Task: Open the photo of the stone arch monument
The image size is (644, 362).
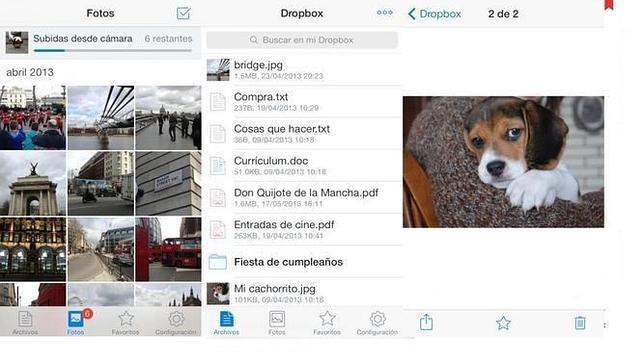Action: 33,184
